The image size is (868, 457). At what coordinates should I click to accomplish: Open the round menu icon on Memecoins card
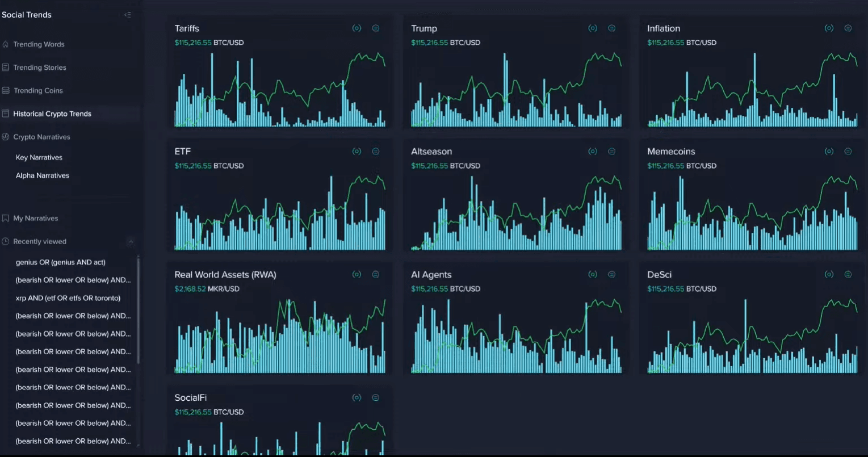tap(848, 152)
